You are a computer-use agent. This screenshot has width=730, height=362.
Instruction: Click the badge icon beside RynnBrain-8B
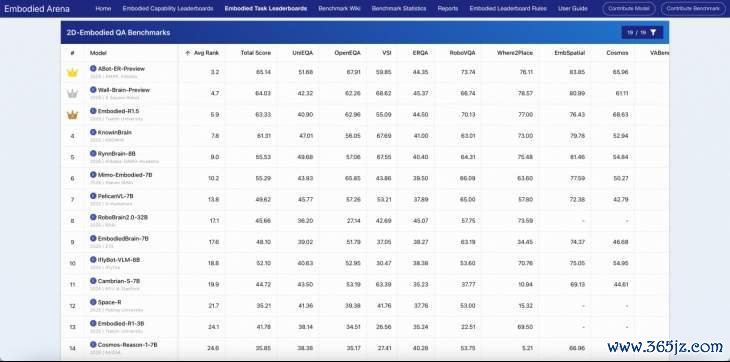coord(93,154)
